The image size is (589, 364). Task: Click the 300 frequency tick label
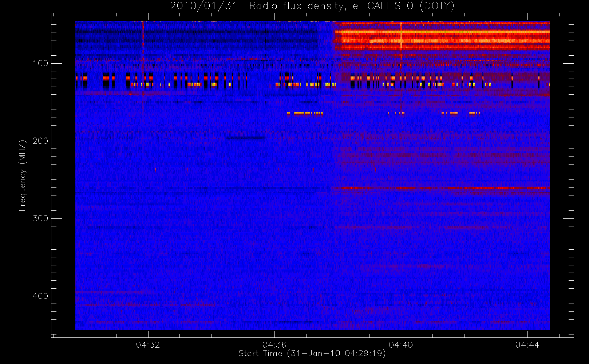pyautogui.click(x=40, y=218)
